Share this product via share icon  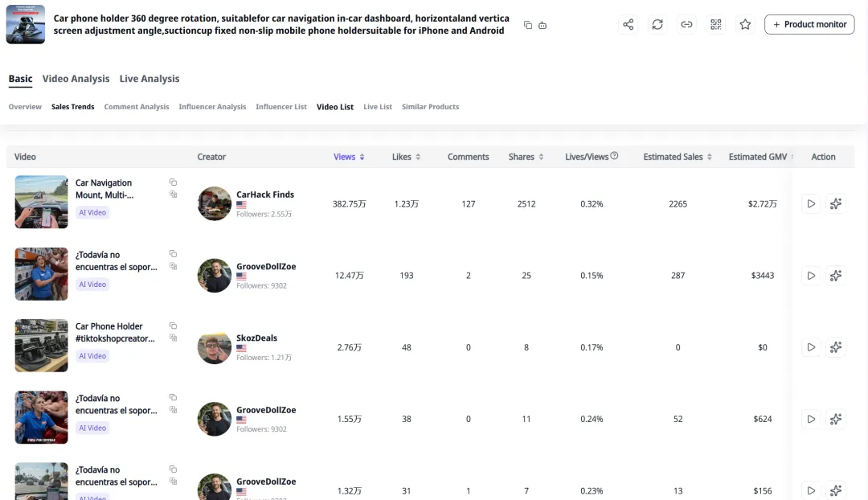[x=628, y=24]
